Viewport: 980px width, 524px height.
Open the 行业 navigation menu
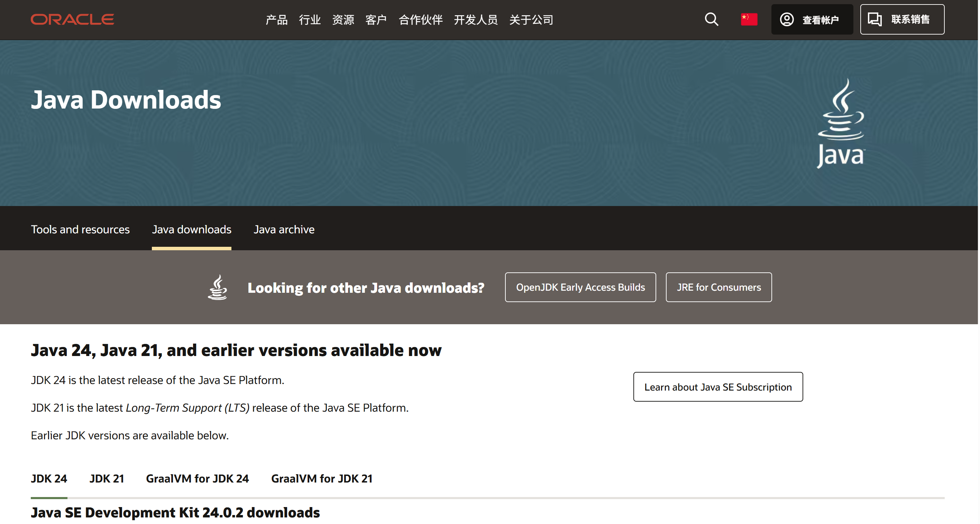pyautogui.click(x=309, y=20)
